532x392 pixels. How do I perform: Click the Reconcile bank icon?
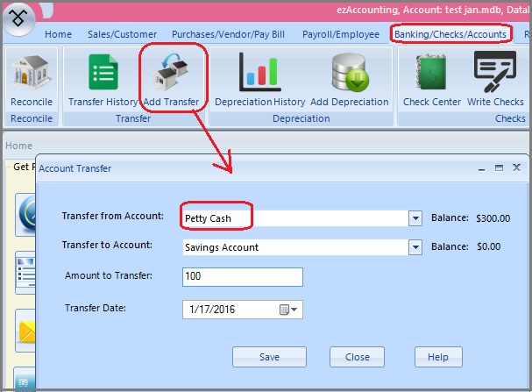point(32,76)
